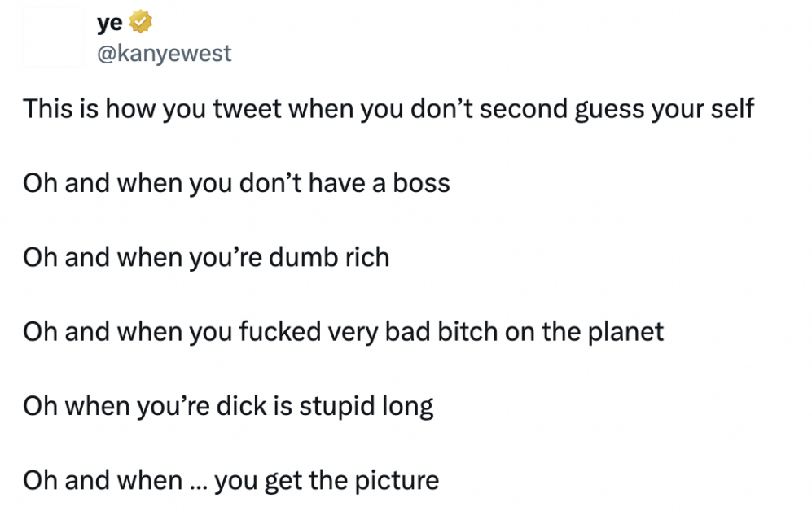
Task: Open the @kanyewest handle link
Action: [x=165, y=53]
